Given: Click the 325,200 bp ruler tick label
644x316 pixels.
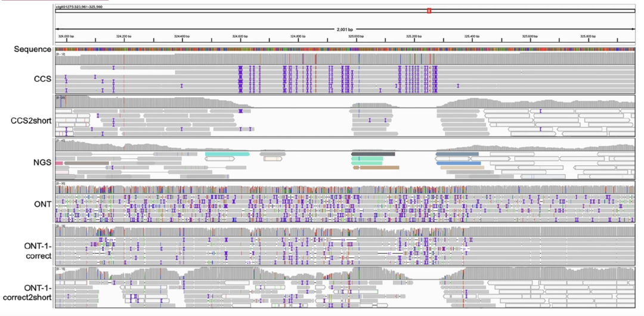Looking at the screenshot, I should pos(414,36).
